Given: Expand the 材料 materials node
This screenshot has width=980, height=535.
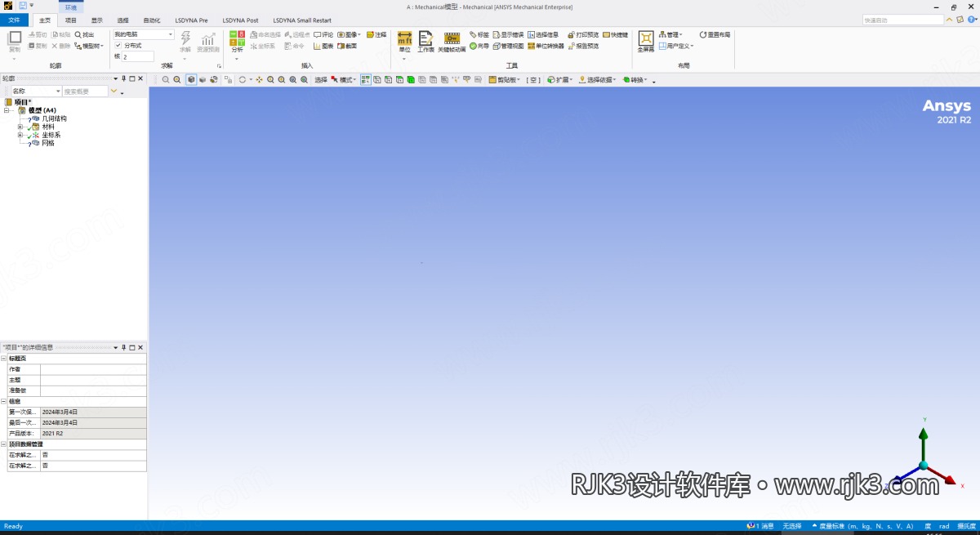Looking at the screenshot, I should coord(20,127).
